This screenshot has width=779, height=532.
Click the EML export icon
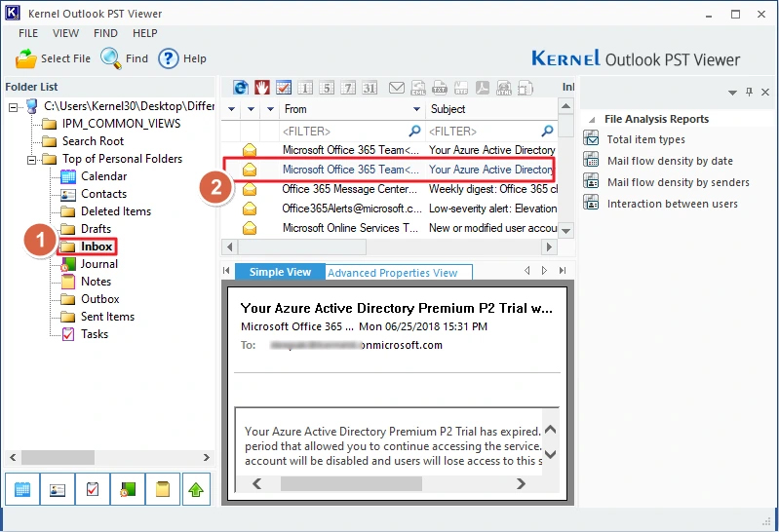[x=418, y=88]
